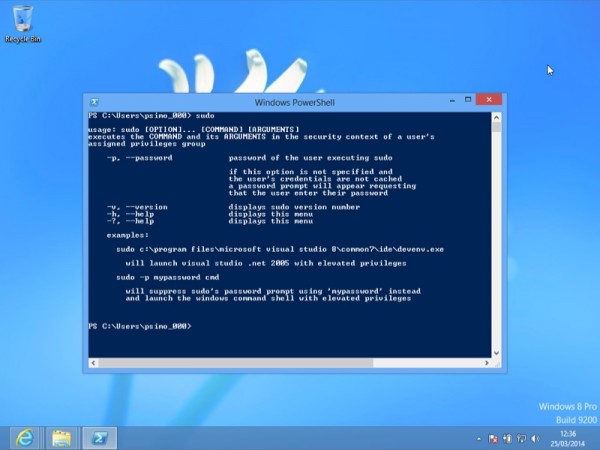Viewport: 600px width, 450px height.
Task: Click the vertical scrollbar down arrow
Action: point(496,353)
